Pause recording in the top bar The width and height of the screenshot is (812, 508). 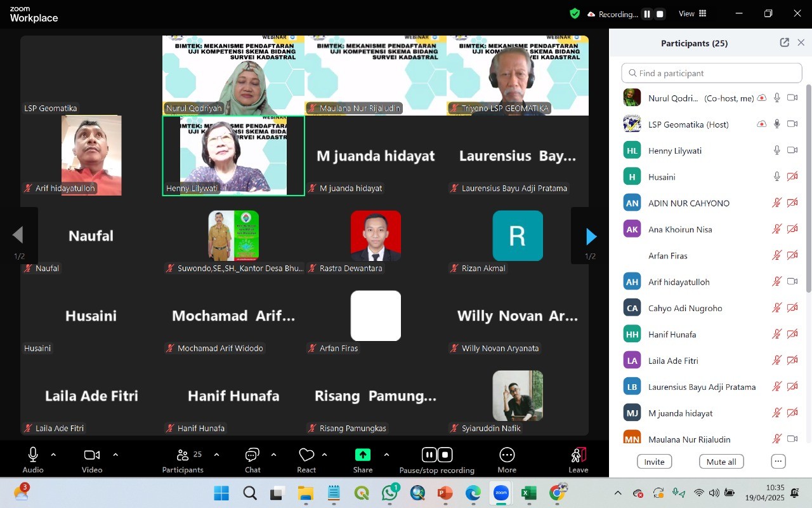pyautogui.click(x=647, y=14)
